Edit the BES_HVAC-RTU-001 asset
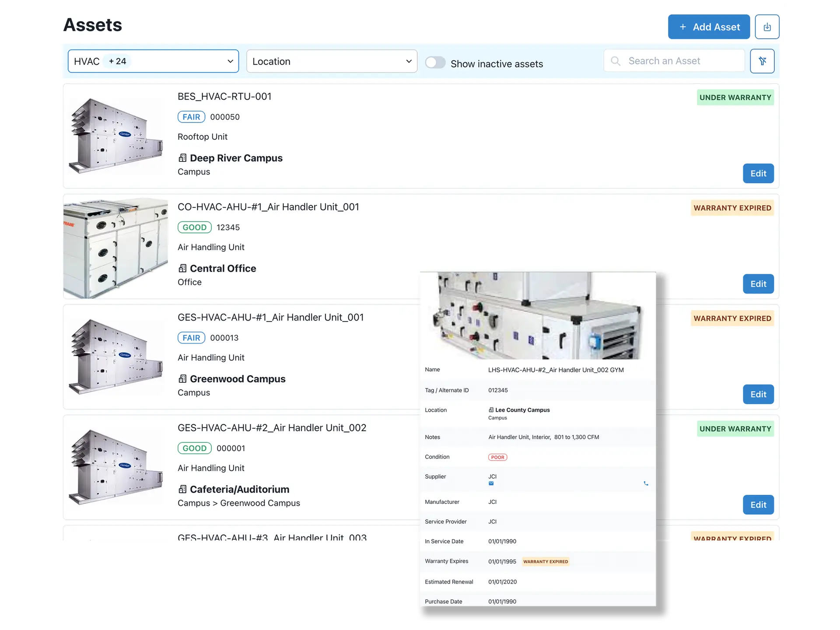The image size is (840, 630). [x=758, y=174]
